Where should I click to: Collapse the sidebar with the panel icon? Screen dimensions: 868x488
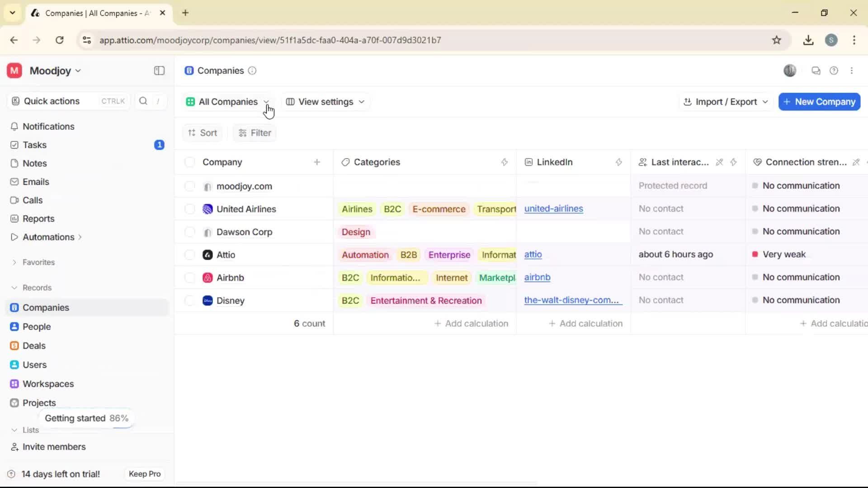(159, 71)
